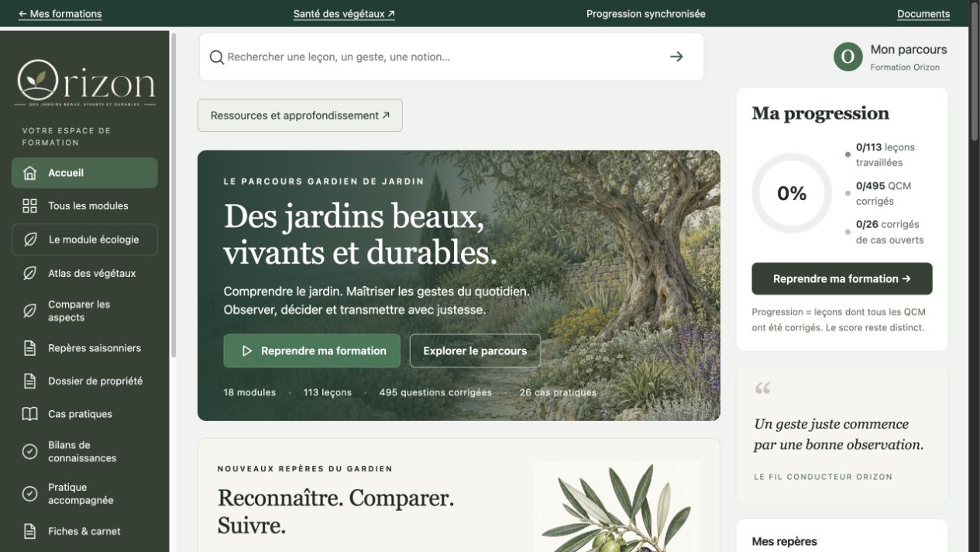Open Repères saisonniers
This screenshot has height=552, width=980.
(84, 348)
